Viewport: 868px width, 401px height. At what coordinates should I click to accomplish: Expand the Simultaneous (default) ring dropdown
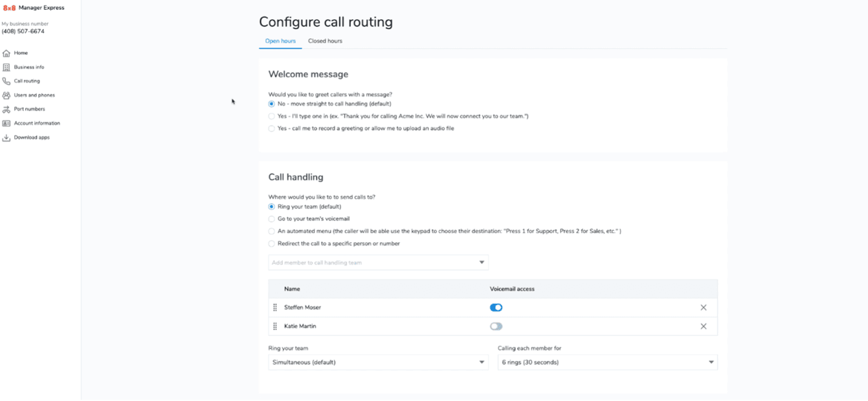(378, 362)
